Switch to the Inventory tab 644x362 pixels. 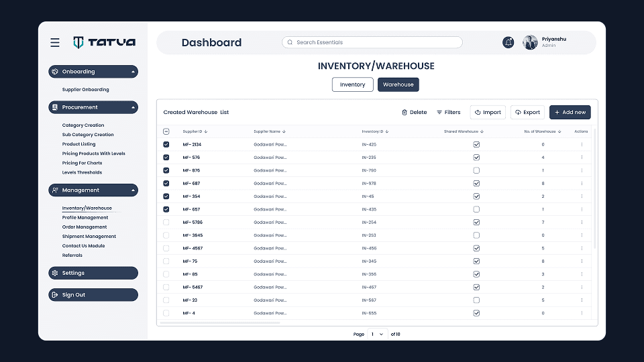tap(352, 84)
